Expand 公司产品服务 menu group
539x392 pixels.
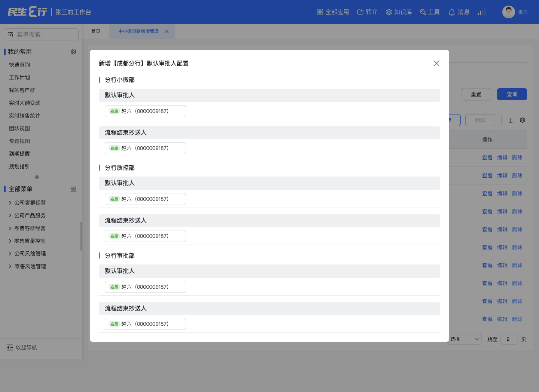[x=27, y=215]
